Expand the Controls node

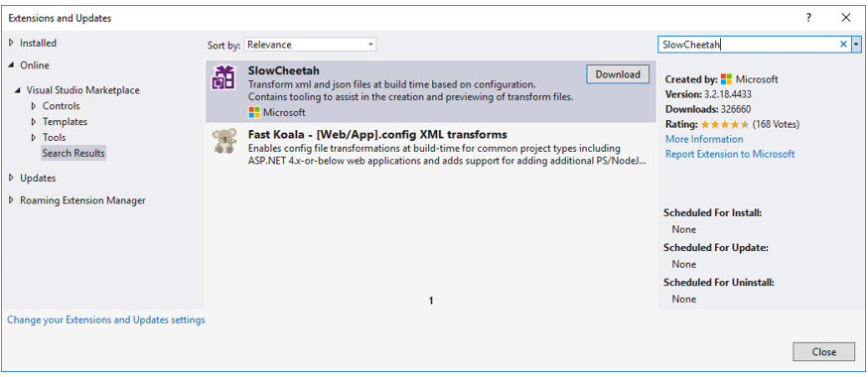point(34,105)
